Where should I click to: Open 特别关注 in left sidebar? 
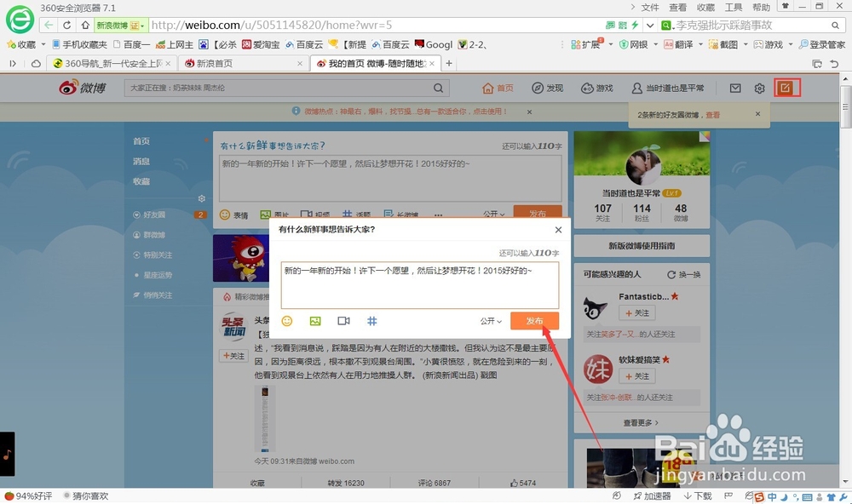[158, 255]
